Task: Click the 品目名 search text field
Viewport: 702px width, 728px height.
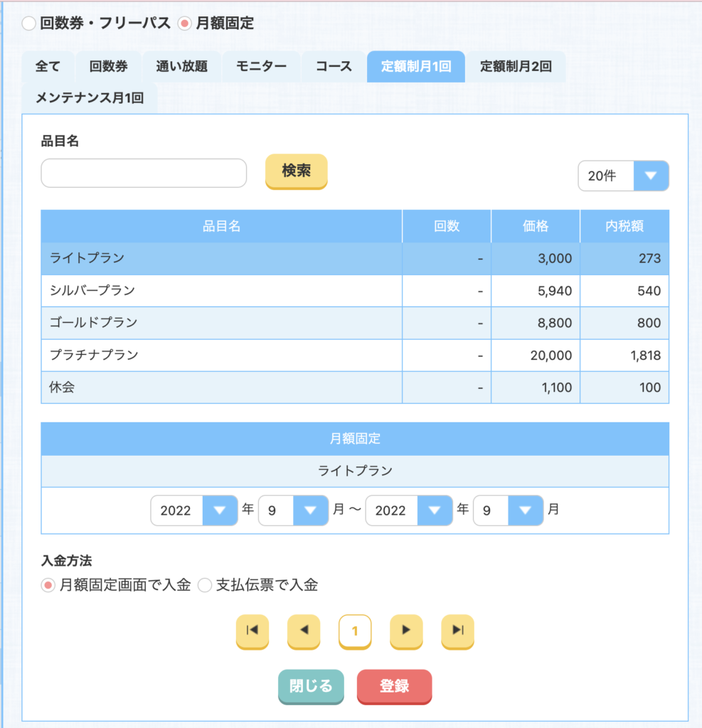Action: (144, 173)
